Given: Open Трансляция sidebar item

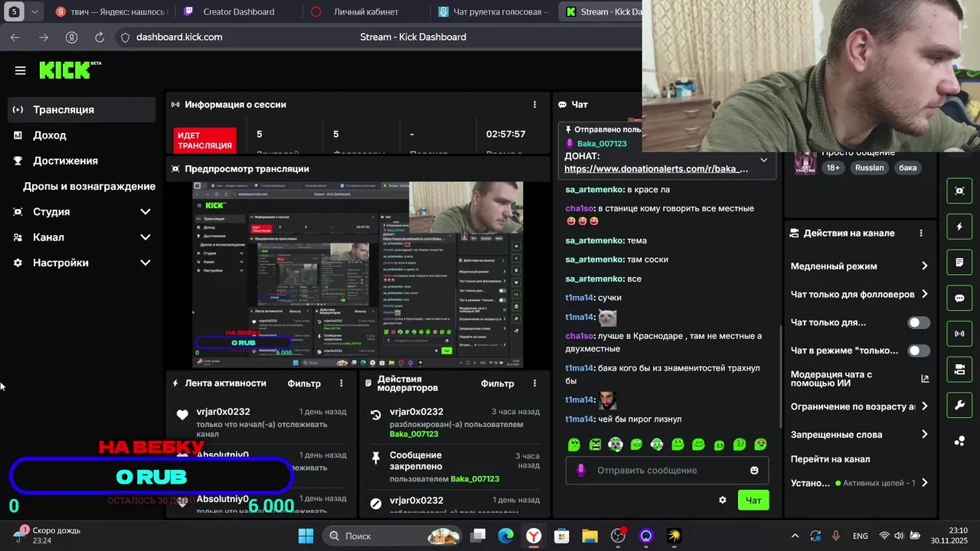Looking at the screenshot, I should coord(83,109).
